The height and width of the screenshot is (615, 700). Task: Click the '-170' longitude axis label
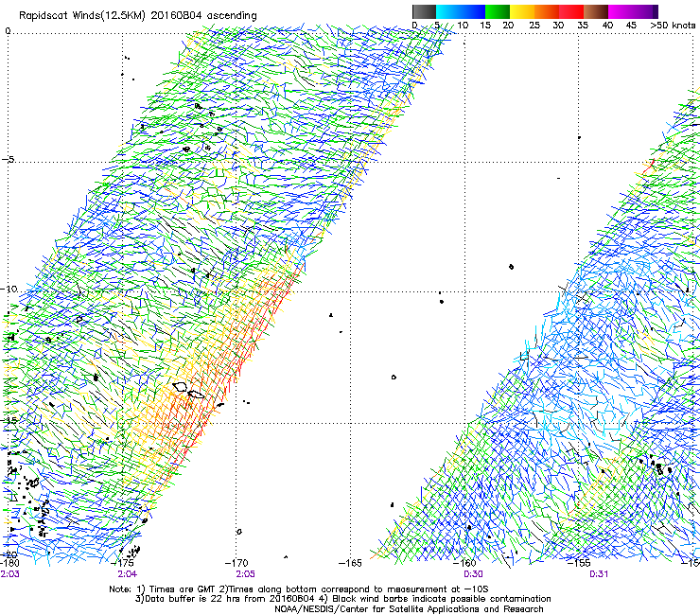pos(236,563)
